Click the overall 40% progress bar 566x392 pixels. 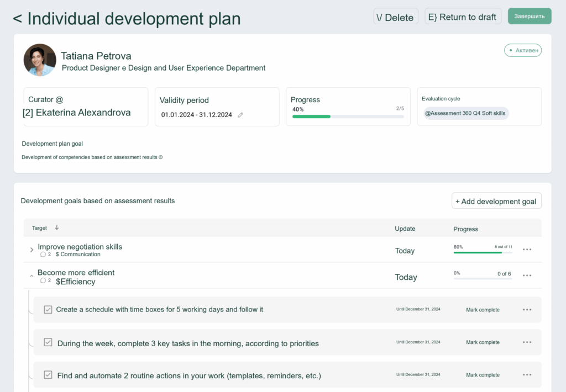pos(348,116)
